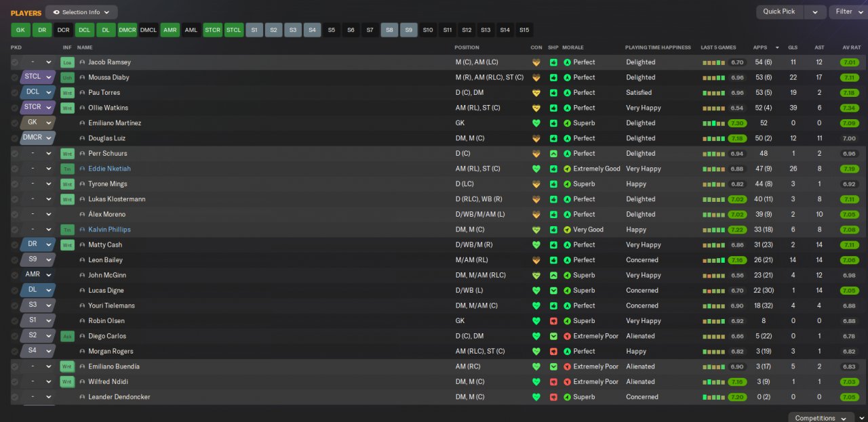This screenshot has width=868, height=422.
Task: Click Emiliano Martínez's condition heart icon
Action: pyautogui.click(x=536, y=123)
